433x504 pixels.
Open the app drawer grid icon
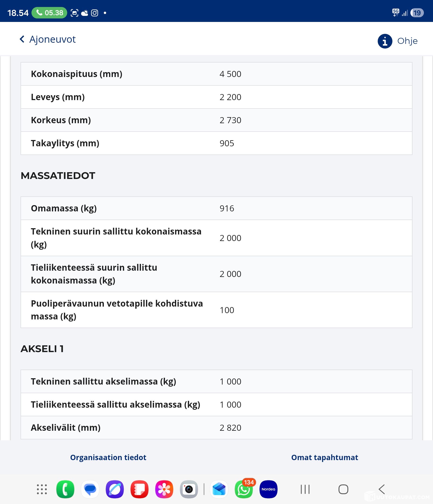pos(42,489)
